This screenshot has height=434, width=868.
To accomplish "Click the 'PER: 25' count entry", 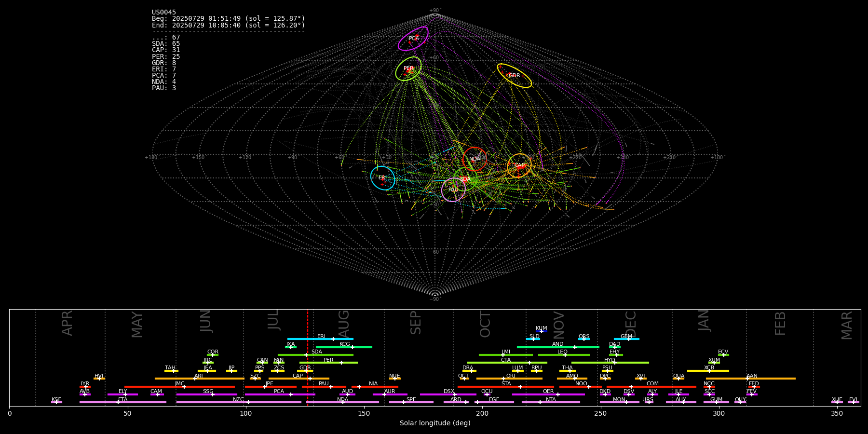I will click(x=166, y=57).
